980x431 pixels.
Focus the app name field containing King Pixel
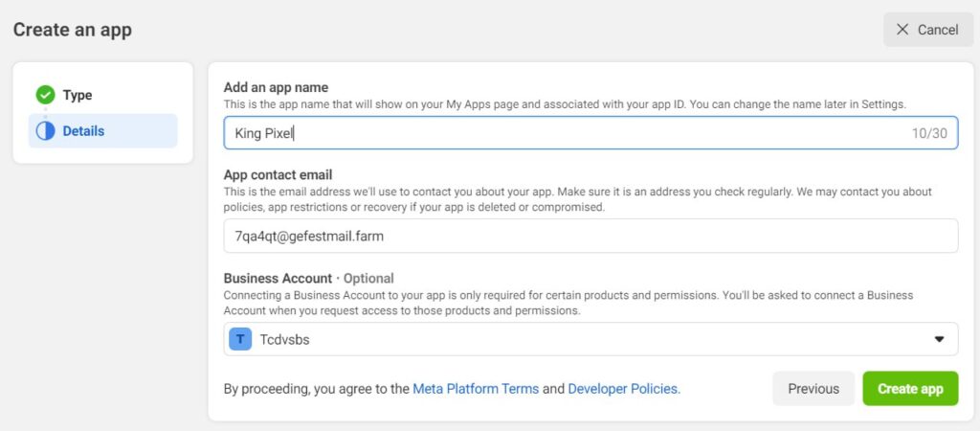click(x=590, y=132)
